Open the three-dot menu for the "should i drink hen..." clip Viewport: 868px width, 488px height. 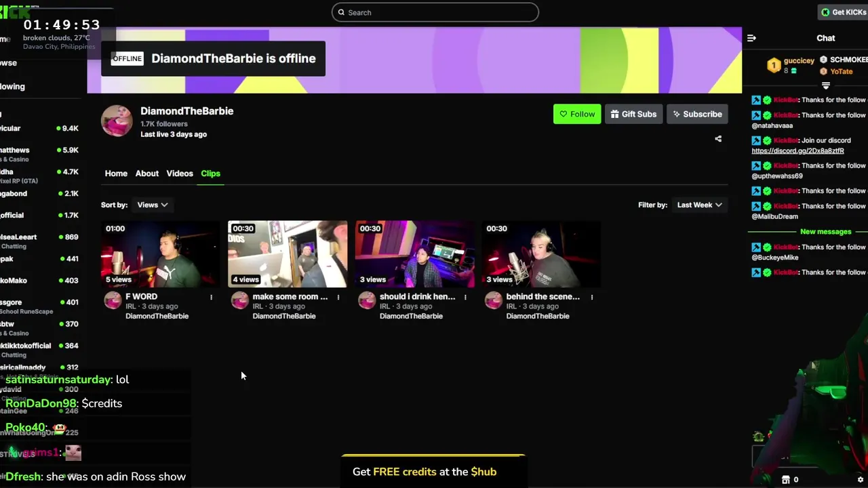(x=465, y=297)
